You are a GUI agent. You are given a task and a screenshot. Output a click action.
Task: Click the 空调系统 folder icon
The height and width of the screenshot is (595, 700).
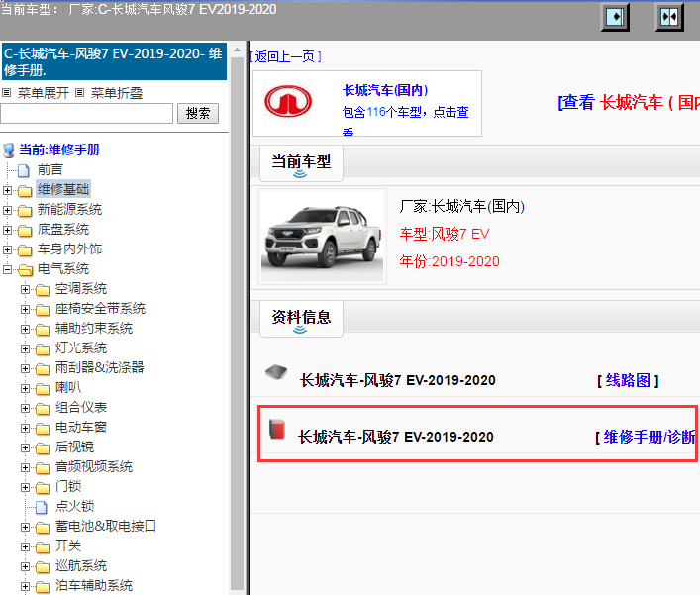(x=43, y=290)
